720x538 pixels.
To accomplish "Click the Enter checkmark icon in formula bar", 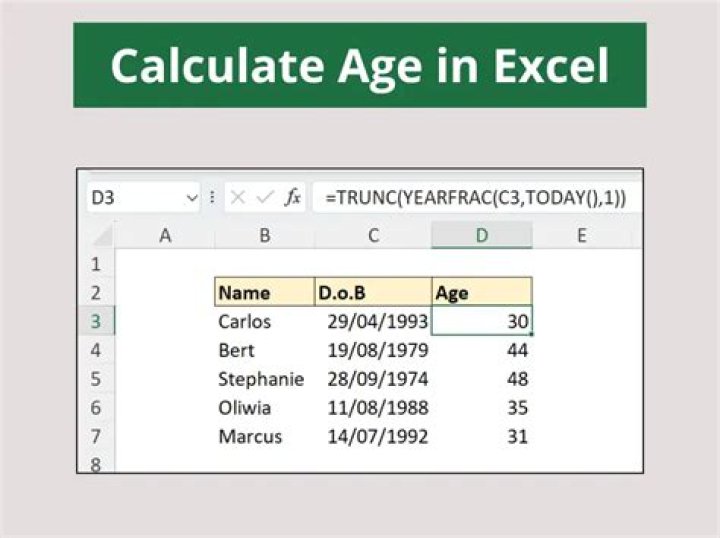I will click(265, 197).
